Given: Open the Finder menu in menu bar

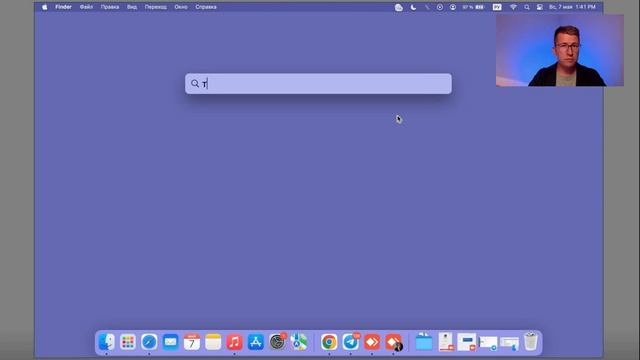Looking at the screenshot, I should click(x=63, y=7).
